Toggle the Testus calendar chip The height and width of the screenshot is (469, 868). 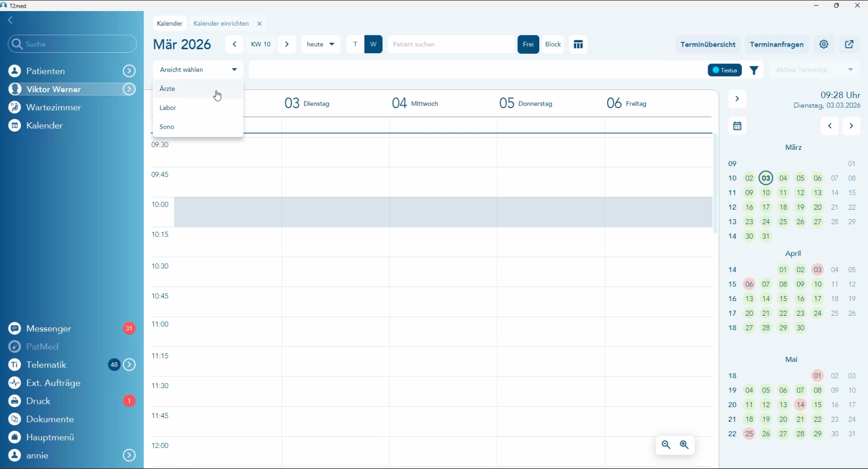click(x=725, y=70)
